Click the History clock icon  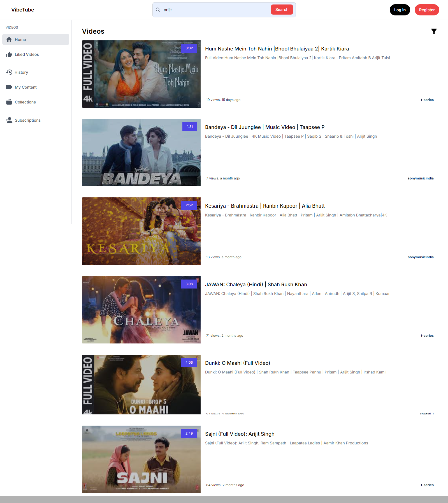(x=9, y=72)
